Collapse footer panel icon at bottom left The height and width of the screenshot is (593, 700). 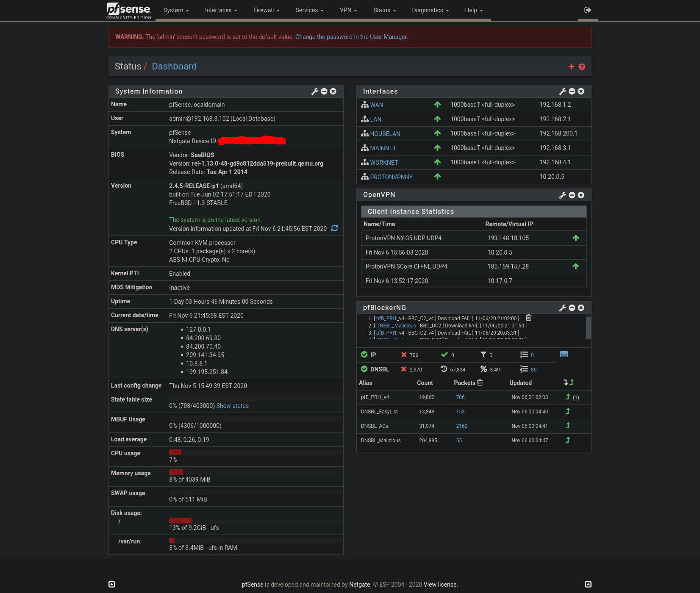point(112,585)
